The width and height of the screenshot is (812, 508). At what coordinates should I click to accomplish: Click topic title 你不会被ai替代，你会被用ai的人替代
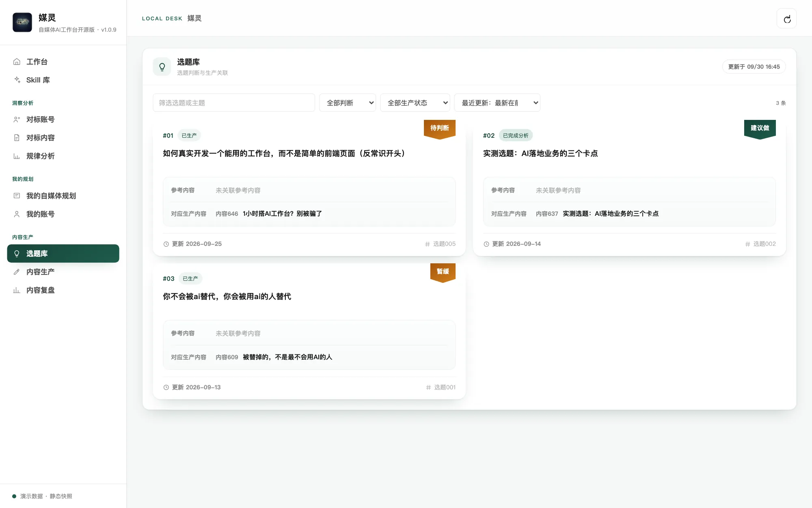pyautogui.click(x=227, y=297)
